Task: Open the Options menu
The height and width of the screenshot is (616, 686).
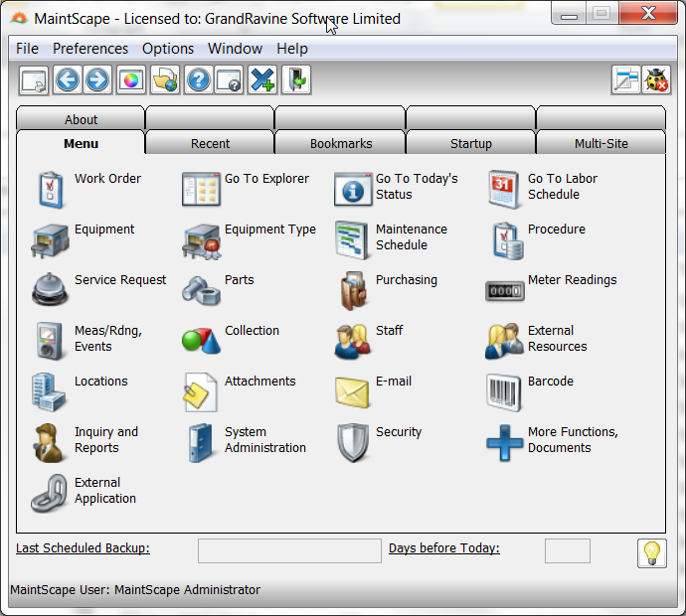Action: (x=168, y=49)
